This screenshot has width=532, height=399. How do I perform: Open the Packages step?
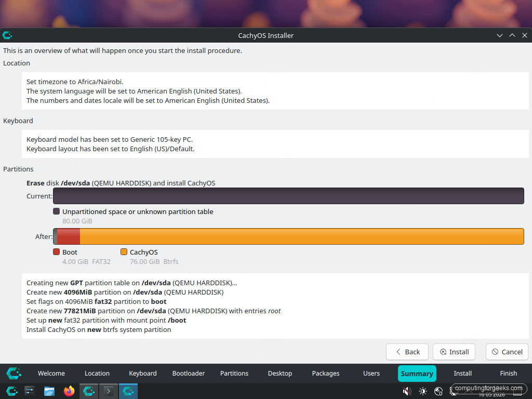coord(326,373)
